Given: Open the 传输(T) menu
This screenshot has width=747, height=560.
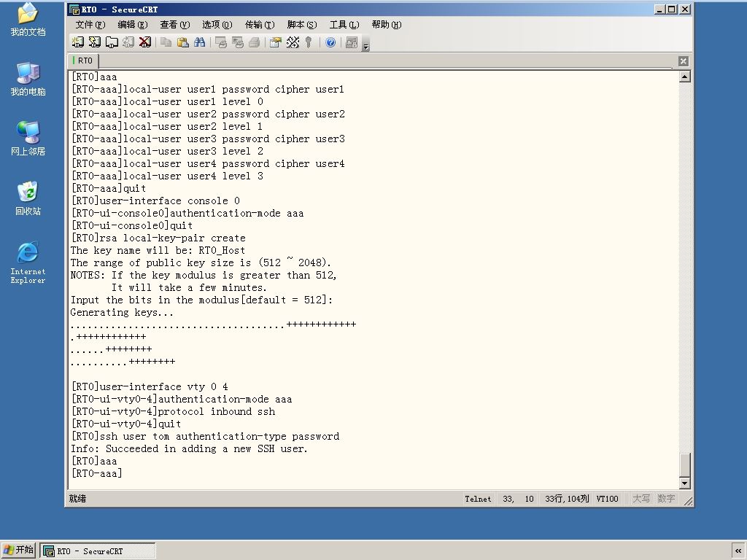Looking at the screenshot, I should pyautogui.click(x=260, y=25).
